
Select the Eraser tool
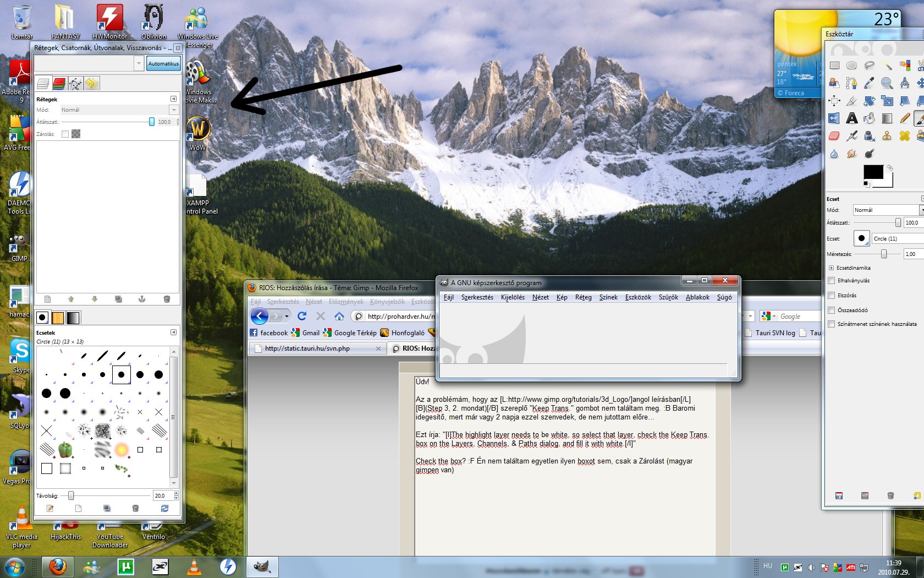(x=834, y=136)
